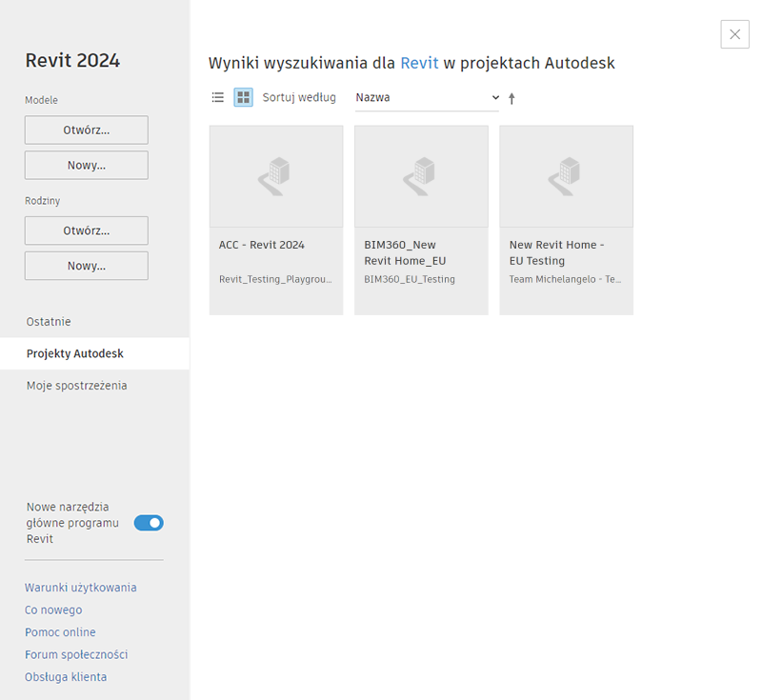Open the Pomoc online link
Image resolution: width=762 pixels, height=700 pixels.
60,632
